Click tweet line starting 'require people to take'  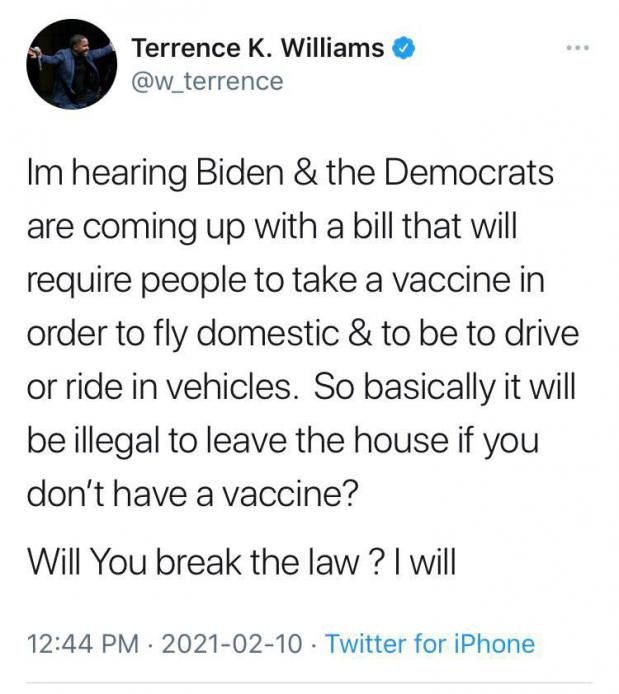coord(286,280)
